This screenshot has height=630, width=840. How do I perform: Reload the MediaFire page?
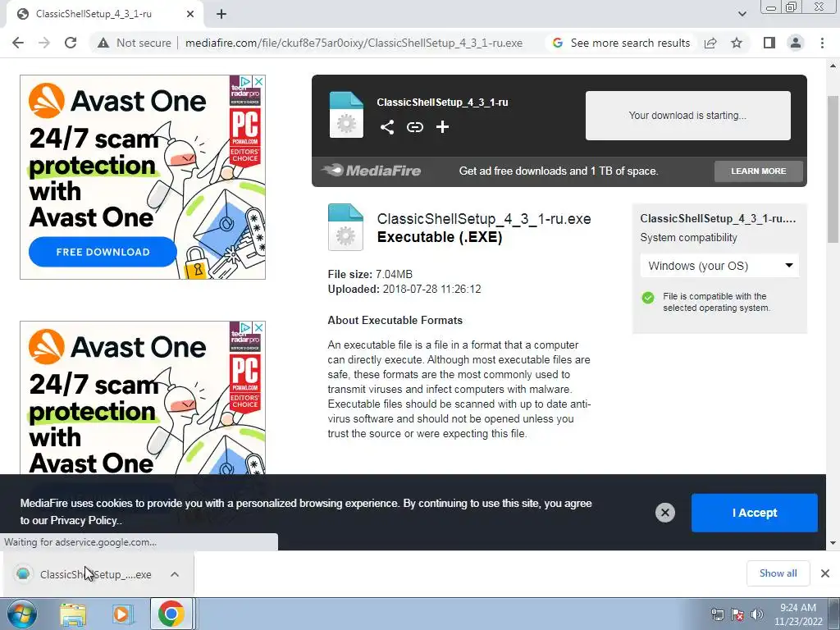71,43
